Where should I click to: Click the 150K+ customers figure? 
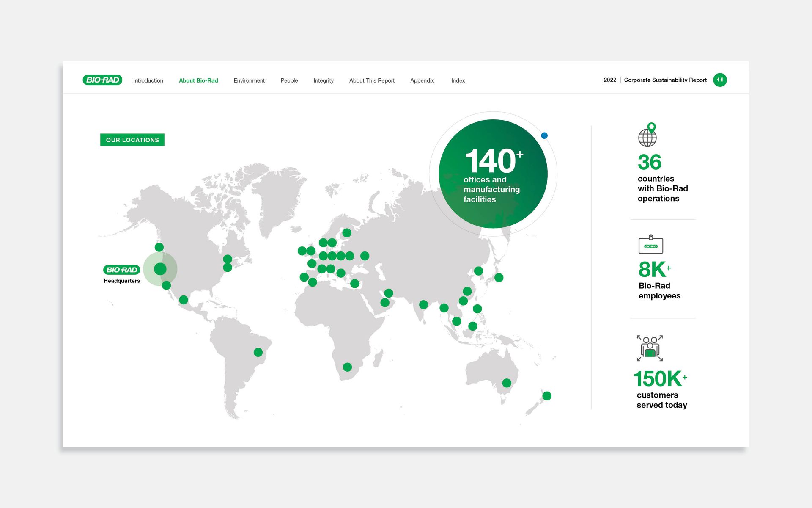click(660, 378)
